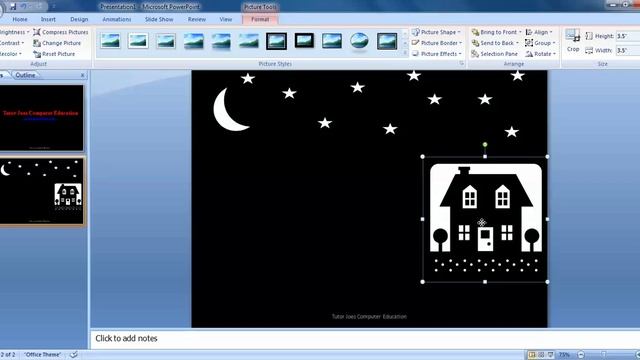
Task: Click the Send to Back icon
Action: (x=475, y=43)
